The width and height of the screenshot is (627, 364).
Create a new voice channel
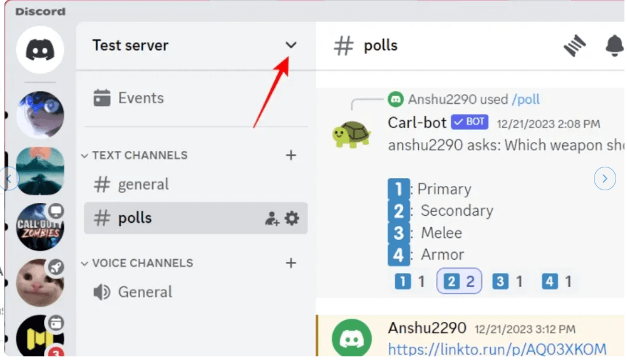[291, 263]
